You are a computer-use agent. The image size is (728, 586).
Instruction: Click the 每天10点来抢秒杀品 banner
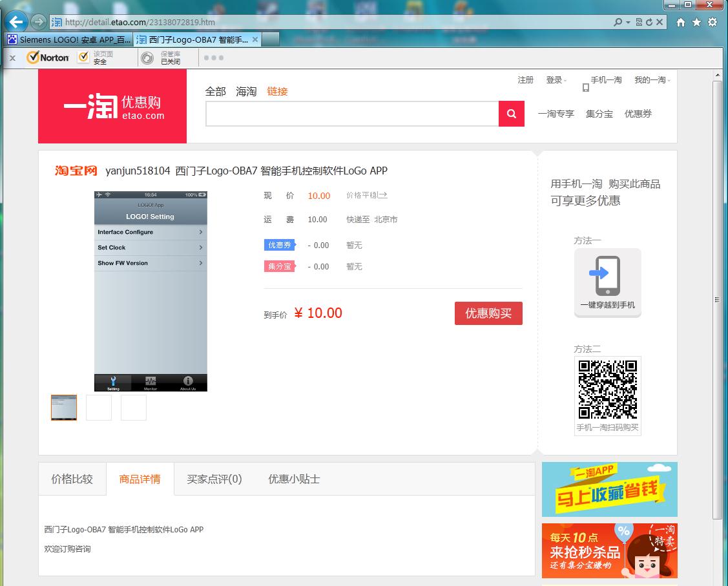pyautogui.click(x=610, y=550)
